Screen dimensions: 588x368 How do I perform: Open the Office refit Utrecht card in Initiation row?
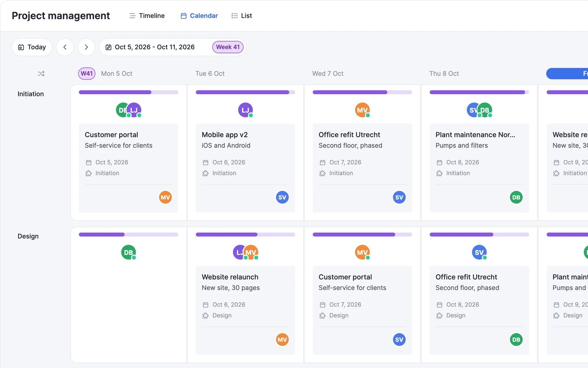click(x=362, y=168)
